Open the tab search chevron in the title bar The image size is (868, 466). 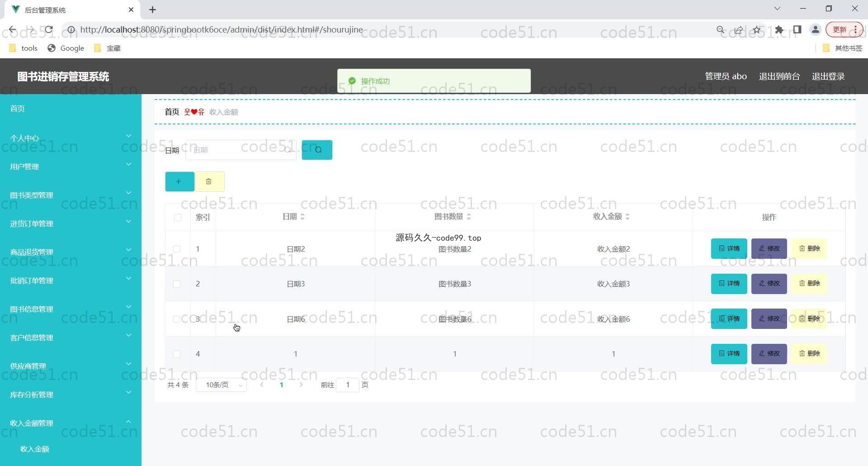777,9
